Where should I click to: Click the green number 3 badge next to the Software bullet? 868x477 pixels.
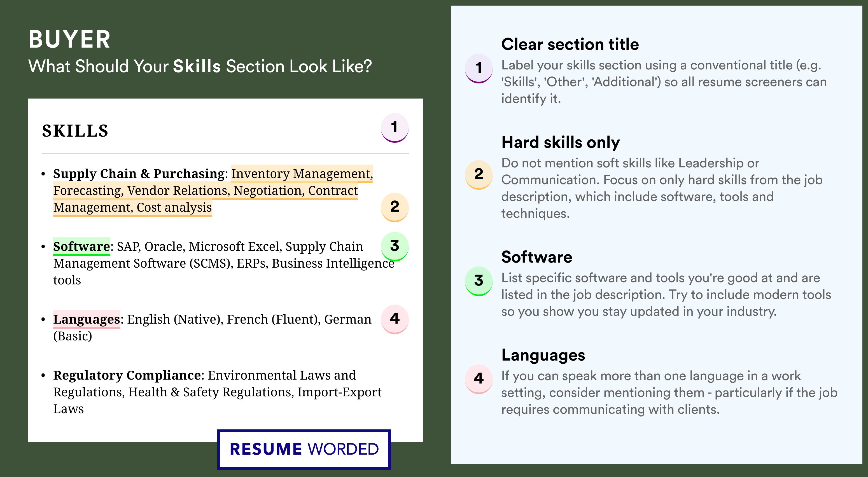pos(394,246)
